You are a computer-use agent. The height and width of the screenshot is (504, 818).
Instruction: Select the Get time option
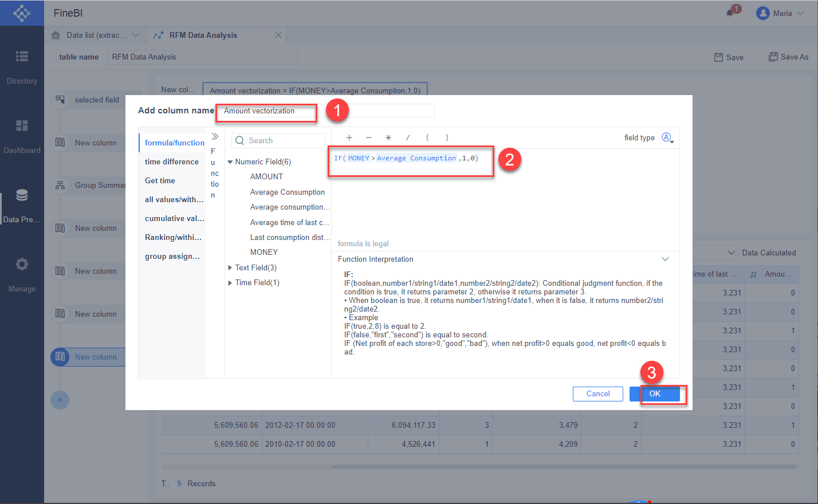point(173,180)
